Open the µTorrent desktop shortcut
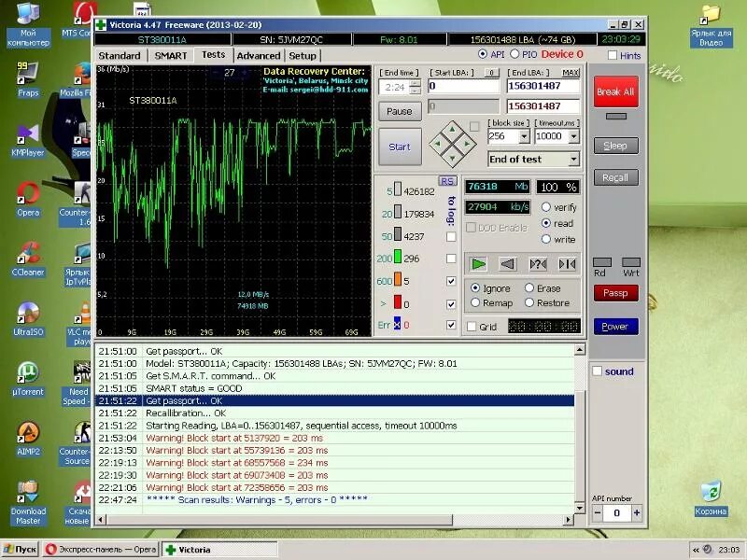The height and width of the screenshot is (560, 747). 28,379
